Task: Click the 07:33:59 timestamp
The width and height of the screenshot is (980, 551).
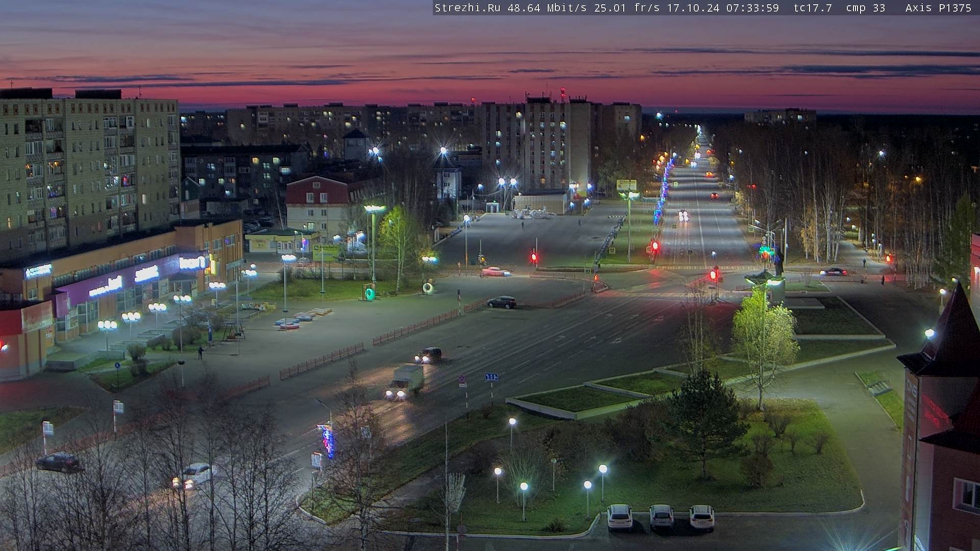Action: [753, 8]
